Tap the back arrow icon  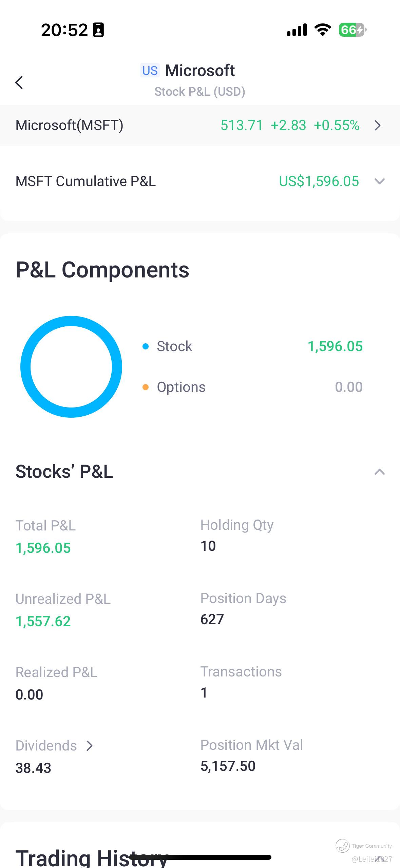point(19,83)
